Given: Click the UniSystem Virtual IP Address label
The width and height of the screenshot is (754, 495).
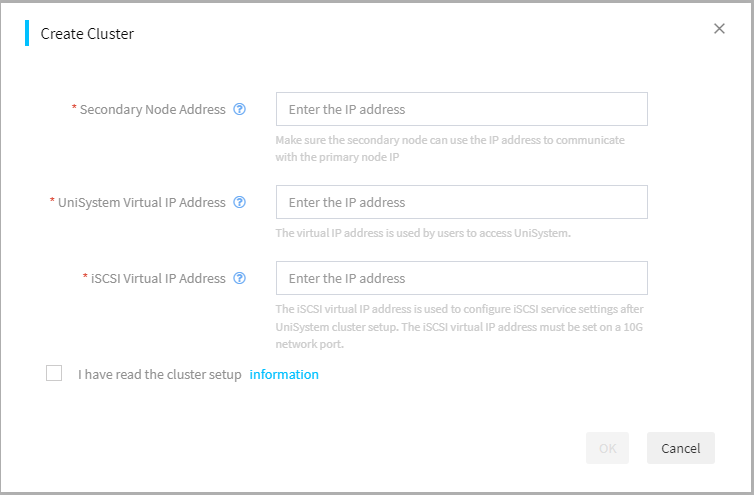Looking at the screenshot, I should (141, 203).
